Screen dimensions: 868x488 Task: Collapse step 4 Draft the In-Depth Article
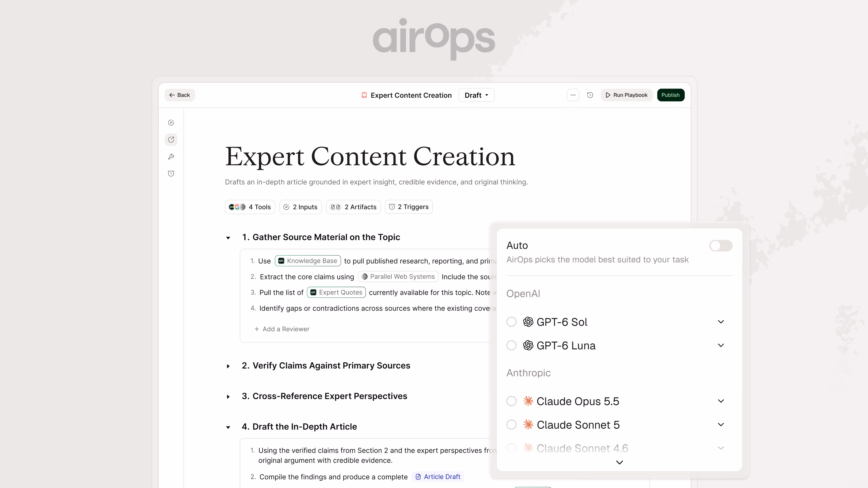coord(228,427)
